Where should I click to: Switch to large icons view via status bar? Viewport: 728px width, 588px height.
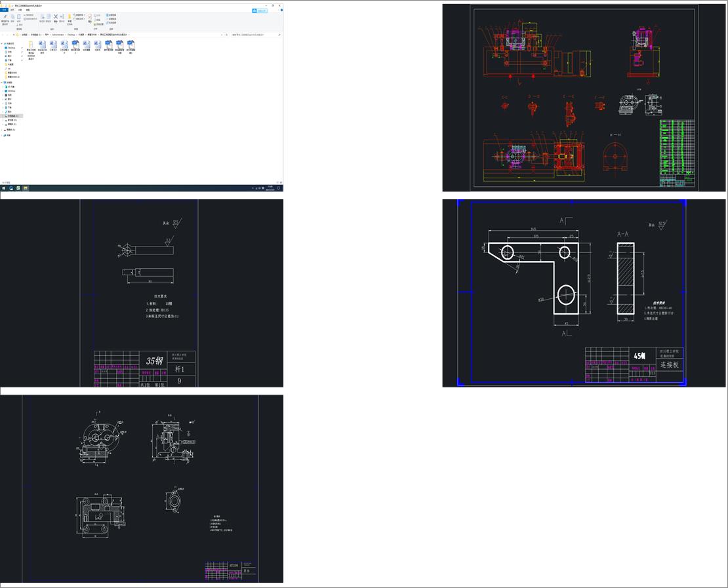click(281, 182)
